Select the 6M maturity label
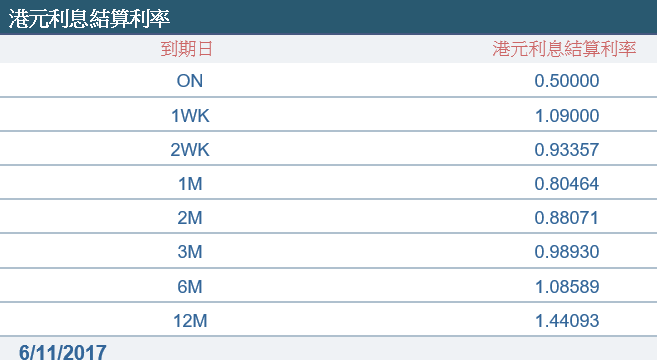 tap(190, 287)
